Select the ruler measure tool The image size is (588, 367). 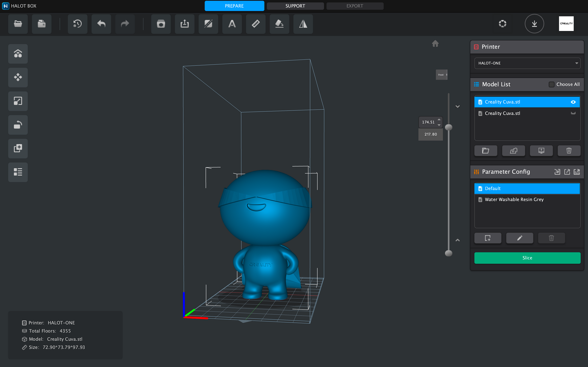tap(255, 24)
